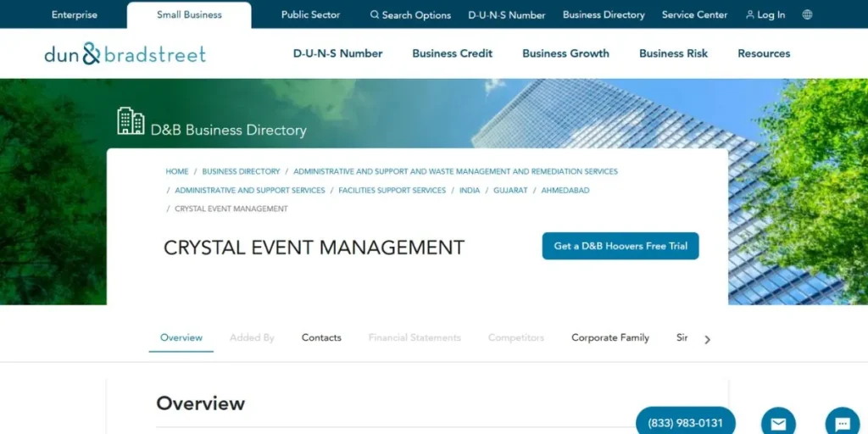This screenshot has height=434, width=868.
Task: Click the Search Options magnifier icon
Action: tap(375, 15)
